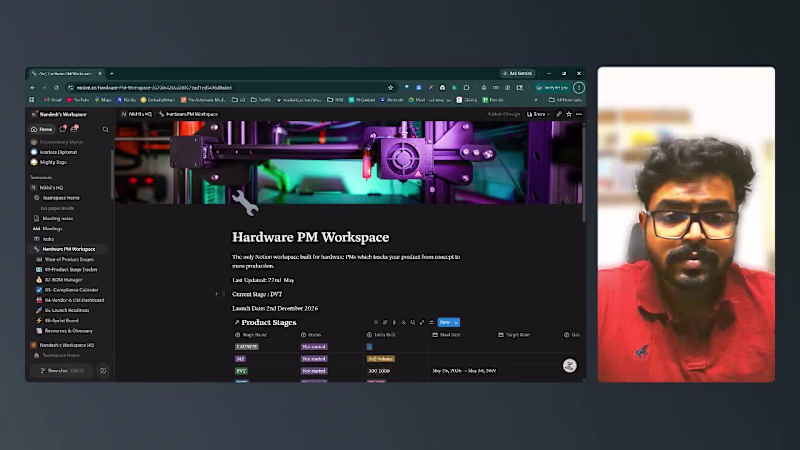Click the Target Date column header

point(514,335)
